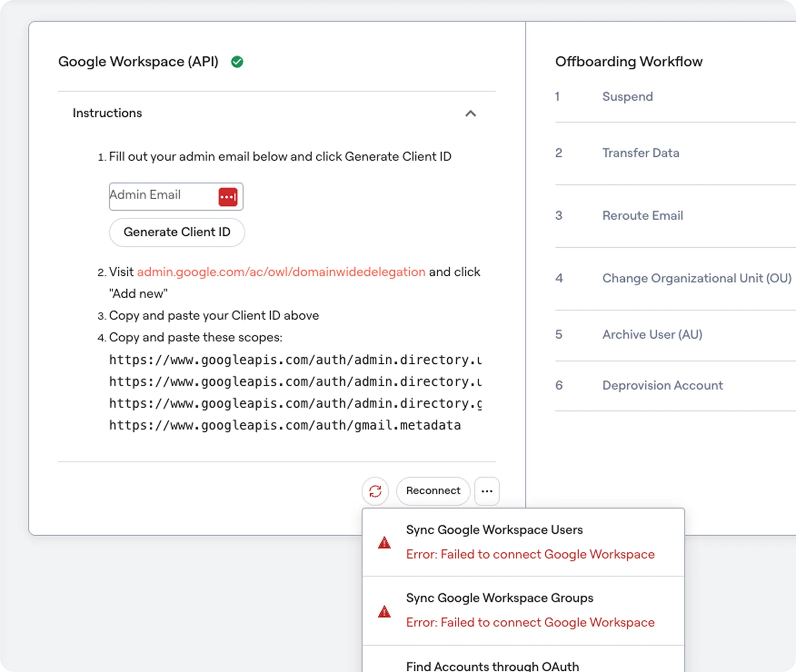Image resolution: width=796 pixels, height=672 pixels.
Task: Click the step number 6 beside Deprovision Account
Action: pyautogui.click(x=559, y=385)
